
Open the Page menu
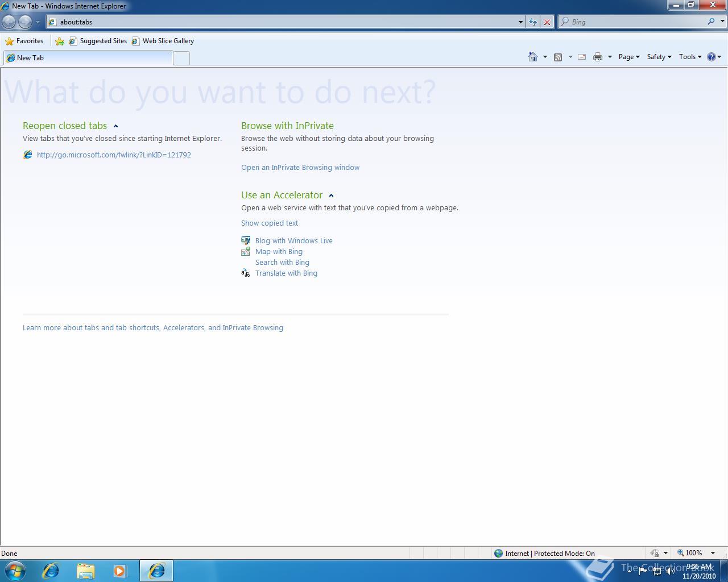click(x=629, y=57)
